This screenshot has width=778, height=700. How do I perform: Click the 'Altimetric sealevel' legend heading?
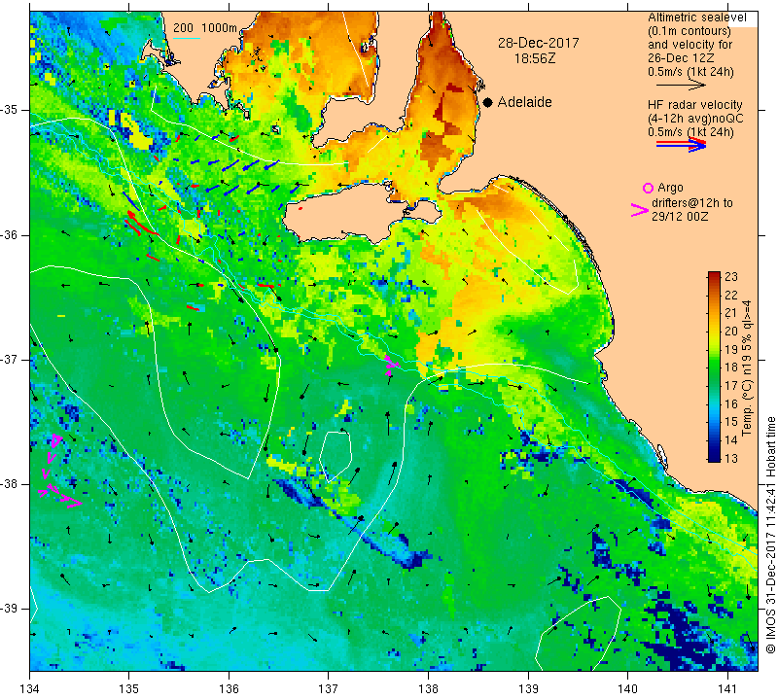[x=696, y=17]
